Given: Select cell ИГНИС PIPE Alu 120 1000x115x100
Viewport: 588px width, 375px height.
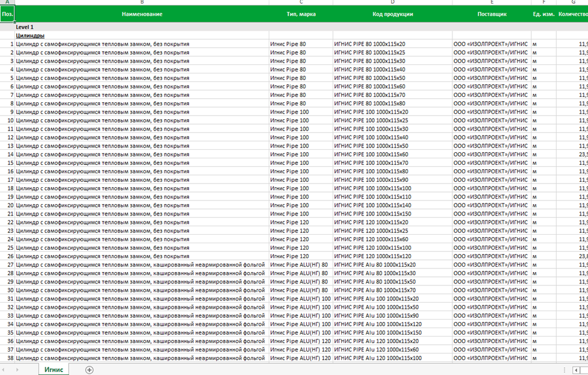Looking at the screenshot, I should coord(393,358).
